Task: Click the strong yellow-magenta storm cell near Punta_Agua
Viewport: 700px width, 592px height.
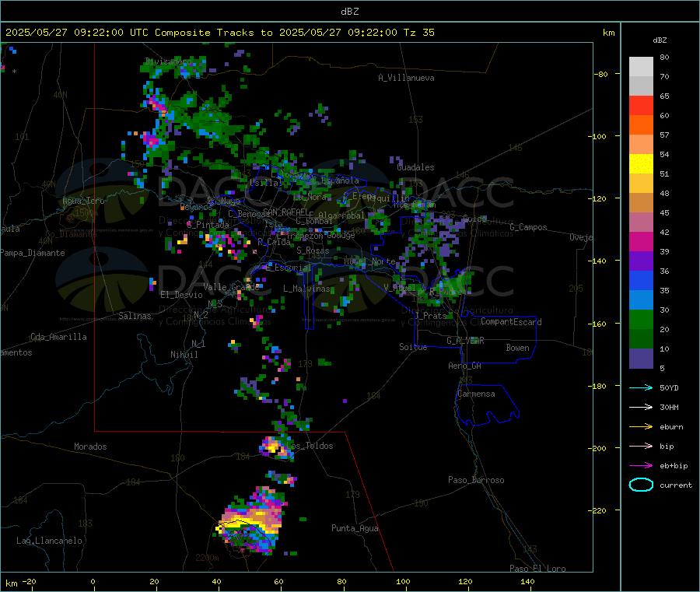Action: coord(251,521)
